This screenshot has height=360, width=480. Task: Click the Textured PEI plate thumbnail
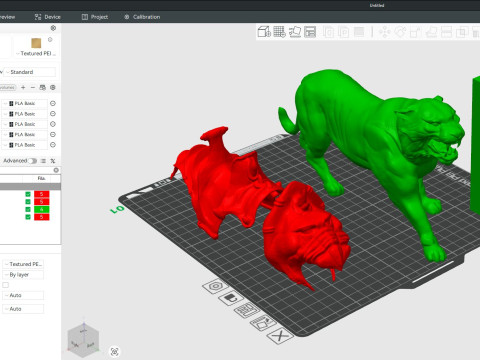(36, 43)
